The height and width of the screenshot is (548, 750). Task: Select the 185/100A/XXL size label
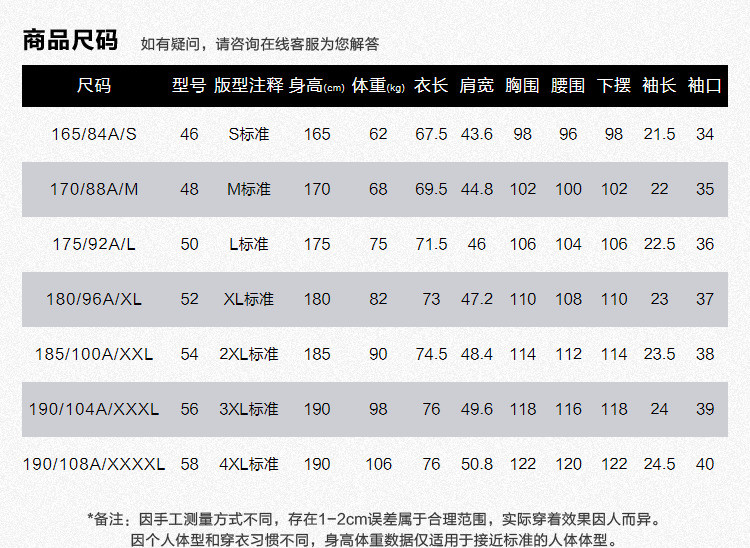tap(95, 354)
